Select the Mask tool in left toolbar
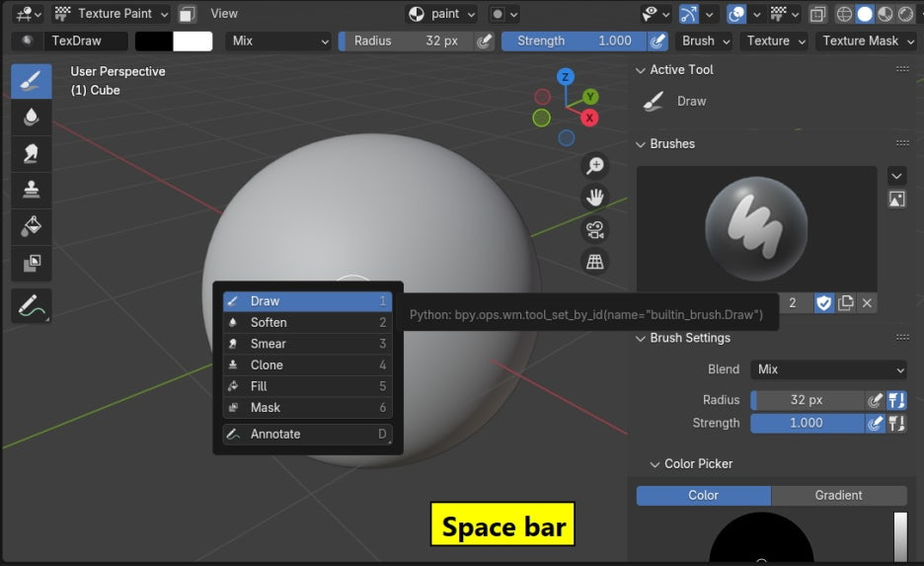The image size is (924, 566). tap(32, 263)
